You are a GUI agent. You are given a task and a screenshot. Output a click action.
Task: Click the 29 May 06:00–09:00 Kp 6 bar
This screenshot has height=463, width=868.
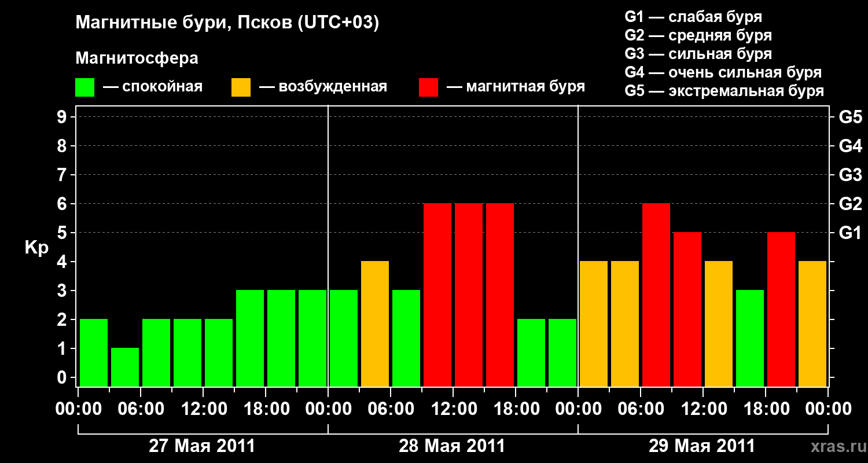[x=656, y=295]
